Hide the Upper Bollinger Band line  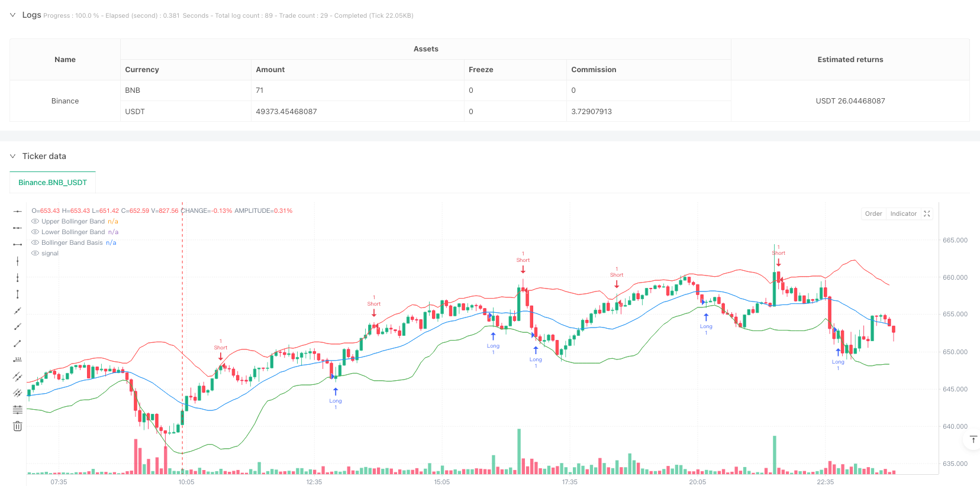[x=36, y=222]
